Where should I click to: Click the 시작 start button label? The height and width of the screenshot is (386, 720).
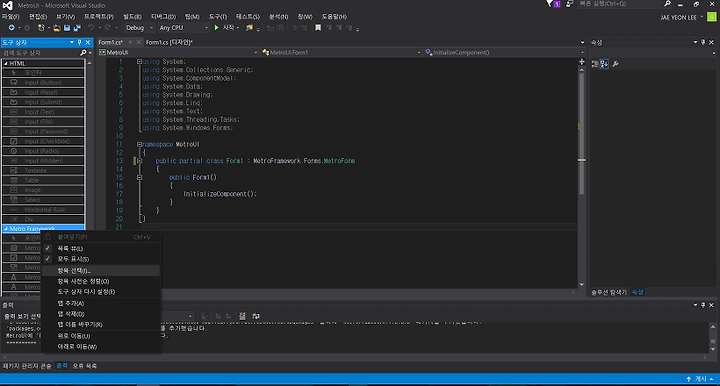tap(229, 28)
